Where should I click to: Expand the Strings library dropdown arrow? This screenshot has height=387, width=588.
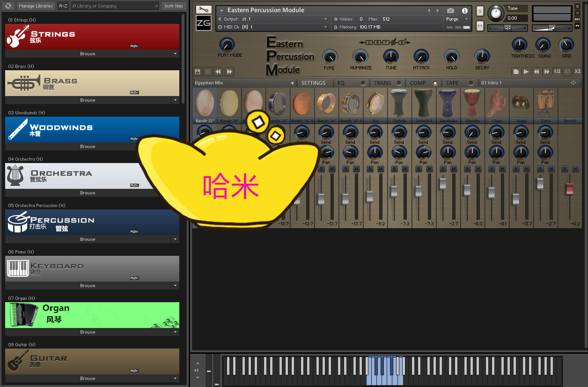(x=176, y=54)
